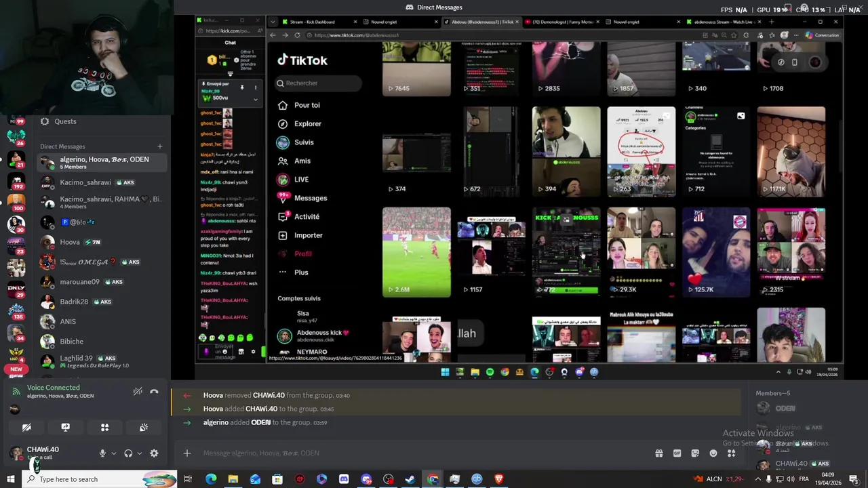Open the server icon with 135 badge

pyautogui.click(x=16, y=310)
